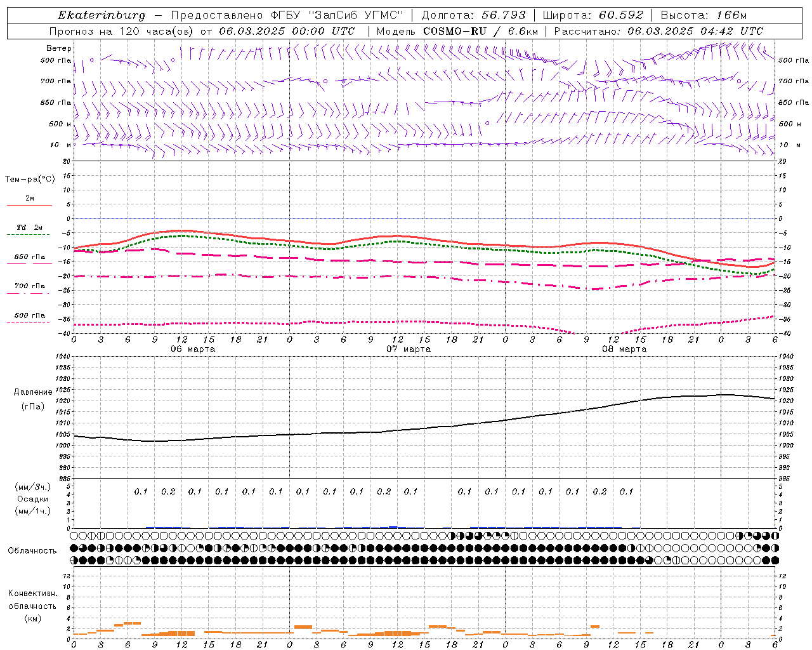The image size is (812, 650).
Task: Click the Тем-ра(°C) panel label
Action: pyautogui.click(x=30, y=180)
